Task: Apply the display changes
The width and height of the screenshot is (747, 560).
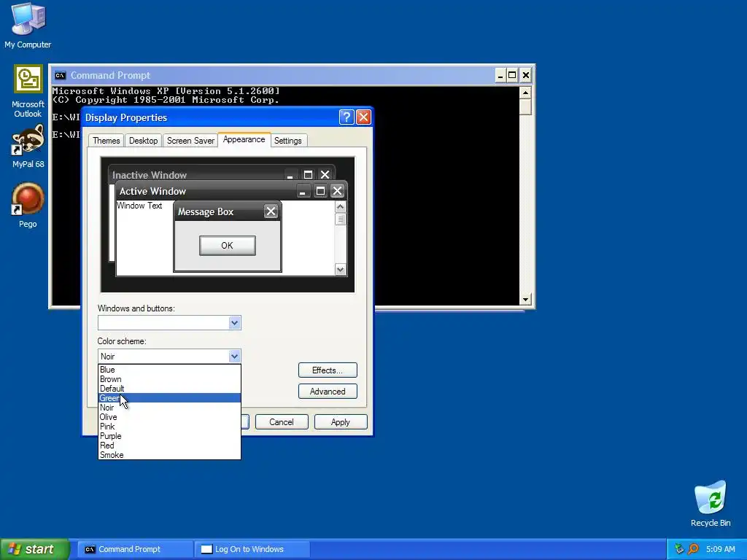Action: click(340, 422)
